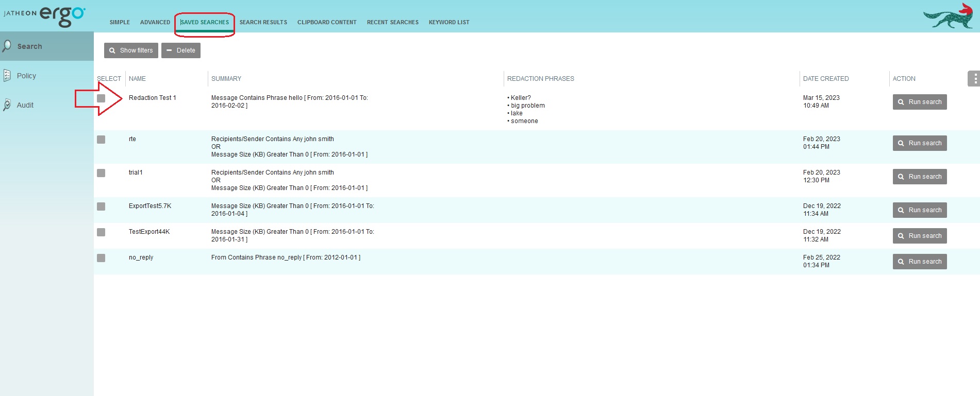
Task: Check the TestExport44K row checkbox
Action: [x=101, y=232]
